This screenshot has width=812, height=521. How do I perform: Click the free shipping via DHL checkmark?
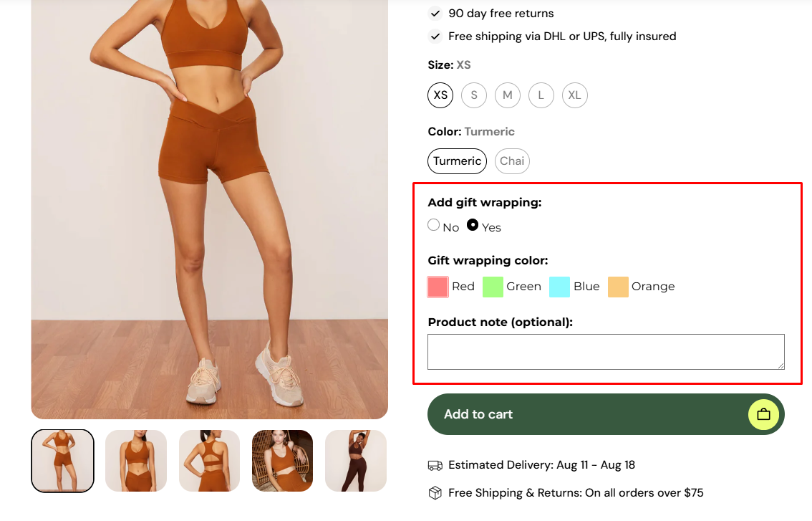coord(435,36)
